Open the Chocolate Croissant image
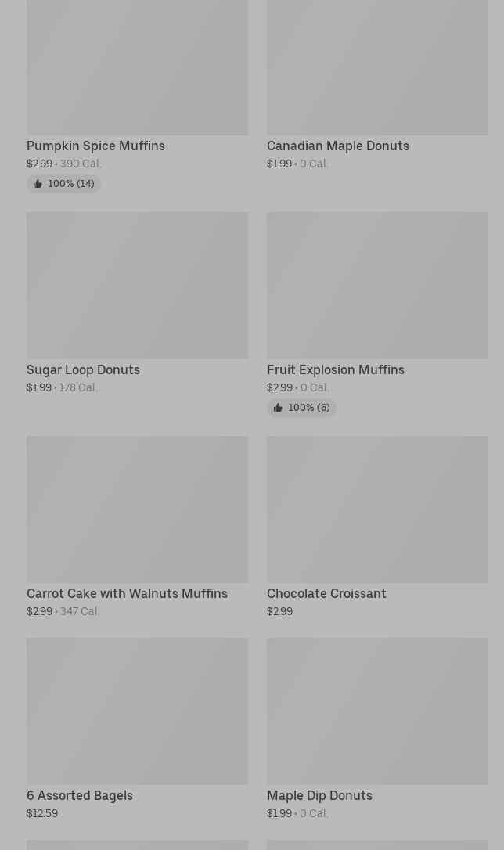The height and width of the screenshot is (850, 504). [x=377, y=509]
